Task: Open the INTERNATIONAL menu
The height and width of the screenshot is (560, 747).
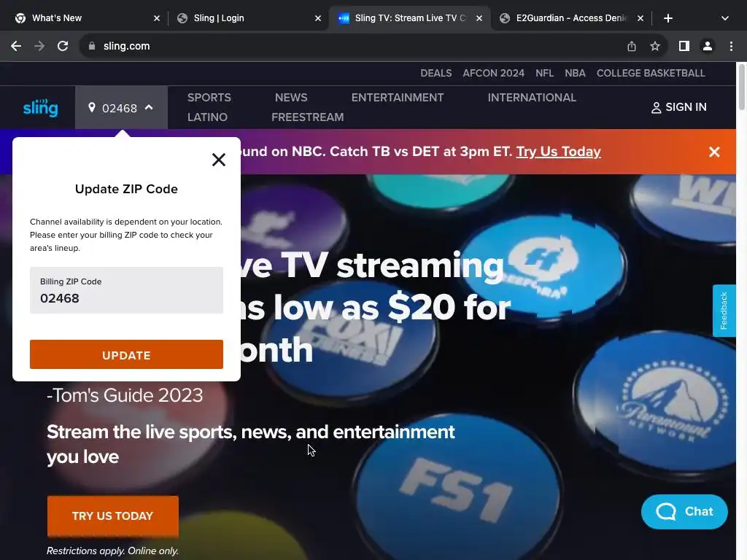Action: 532,98
